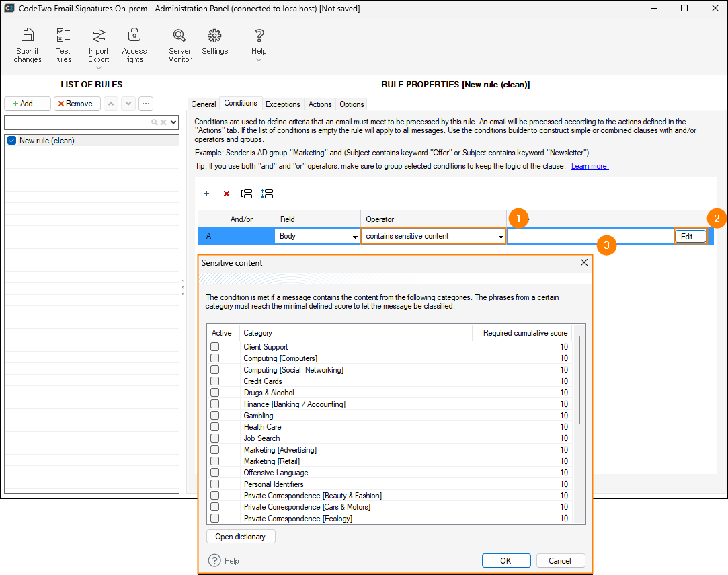Click the red delete condition icon
Image resolution: width=728 pixels, height=575 pixels.
[227, 194]
